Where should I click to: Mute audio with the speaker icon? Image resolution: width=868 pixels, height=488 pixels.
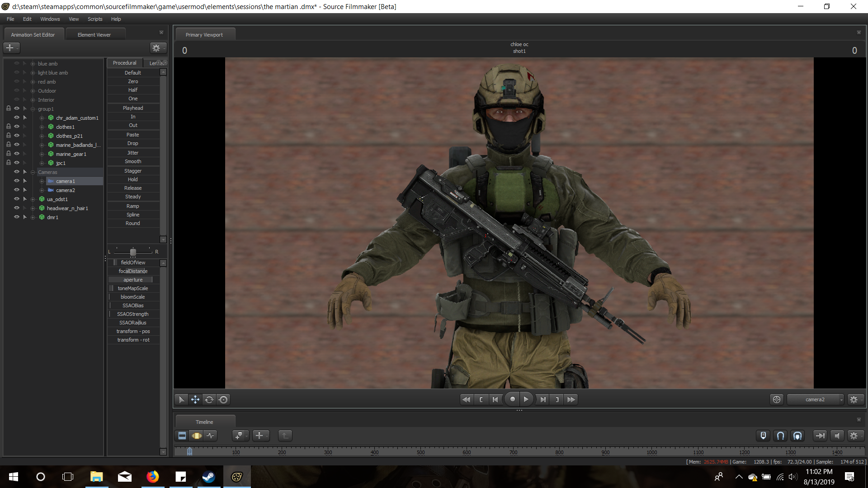tap(837, 436)
